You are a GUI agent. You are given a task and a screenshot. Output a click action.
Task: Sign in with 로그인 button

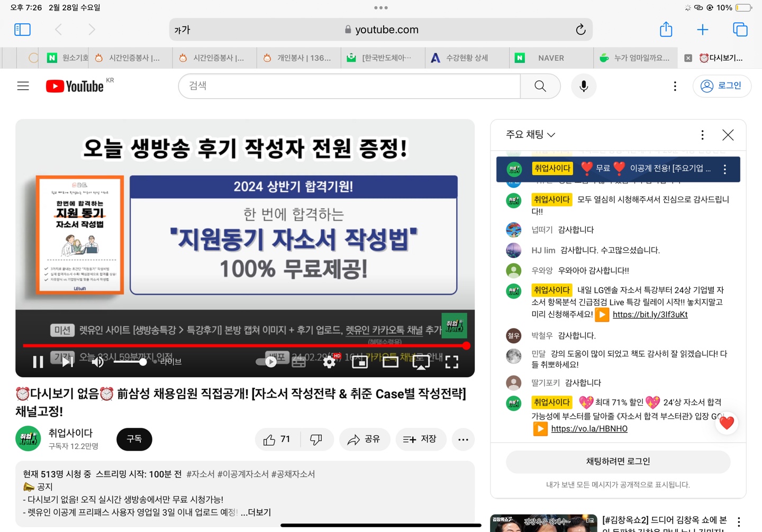coord(722,86)
